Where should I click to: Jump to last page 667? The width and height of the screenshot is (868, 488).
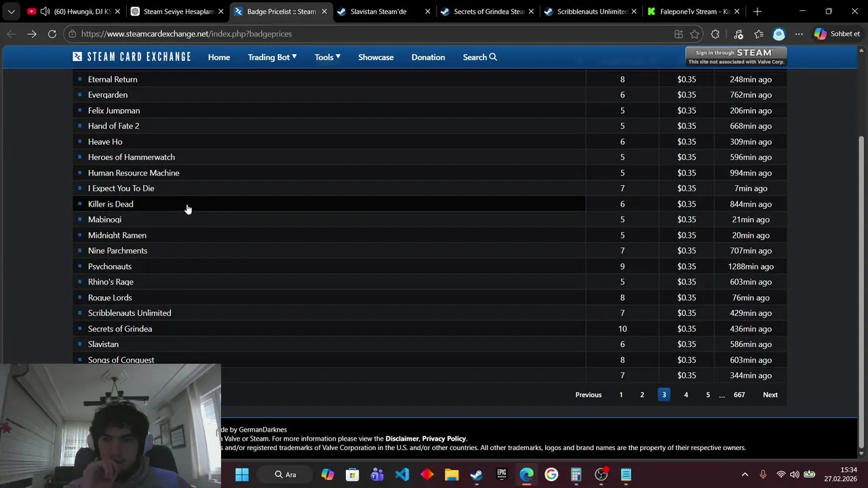tap(739, 394)
